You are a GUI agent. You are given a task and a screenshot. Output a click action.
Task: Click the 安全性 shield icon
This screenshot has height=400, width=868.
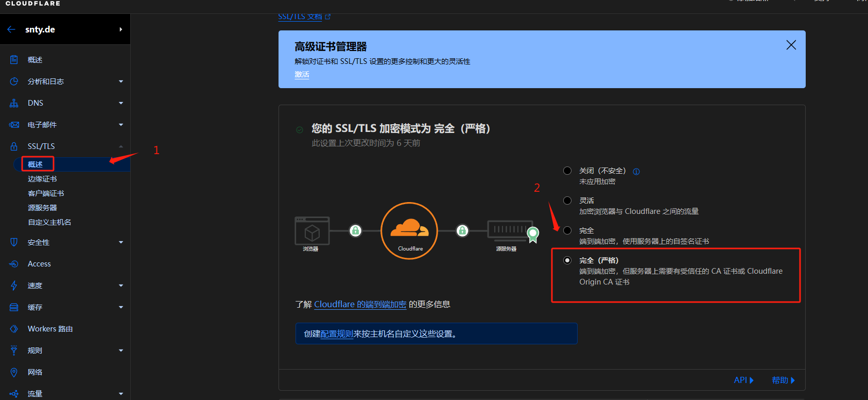tap(14, 242)
